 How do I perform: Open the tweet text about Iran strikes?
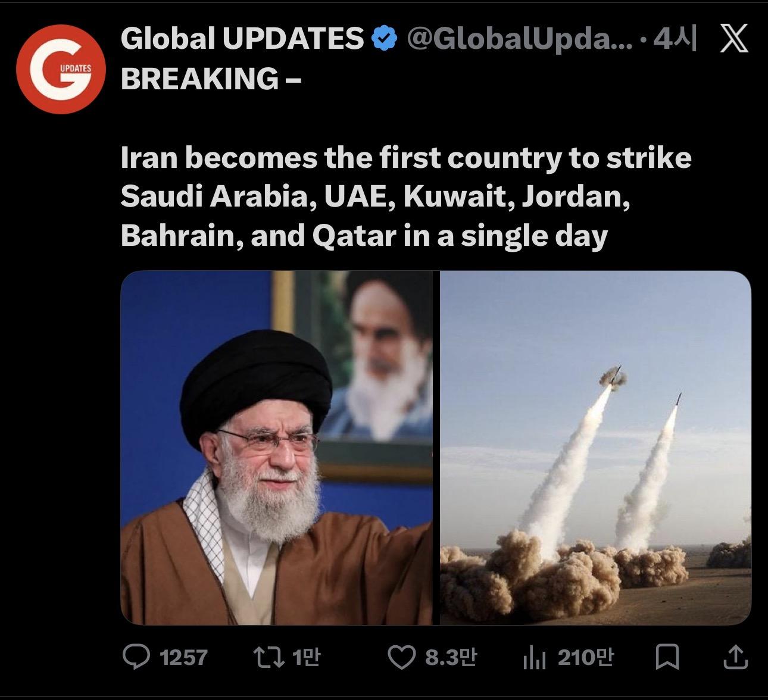pyautogui.click(x=406, y=197)
